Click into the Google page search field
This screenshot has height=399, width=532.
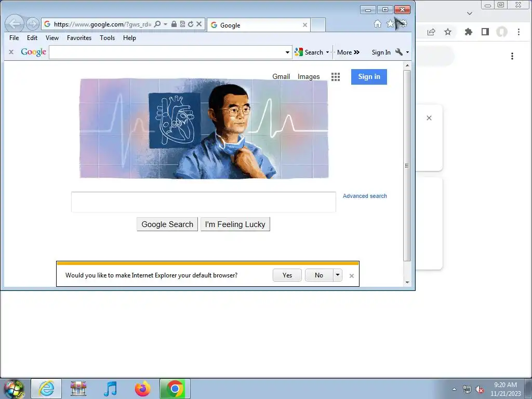click(204, 202)
